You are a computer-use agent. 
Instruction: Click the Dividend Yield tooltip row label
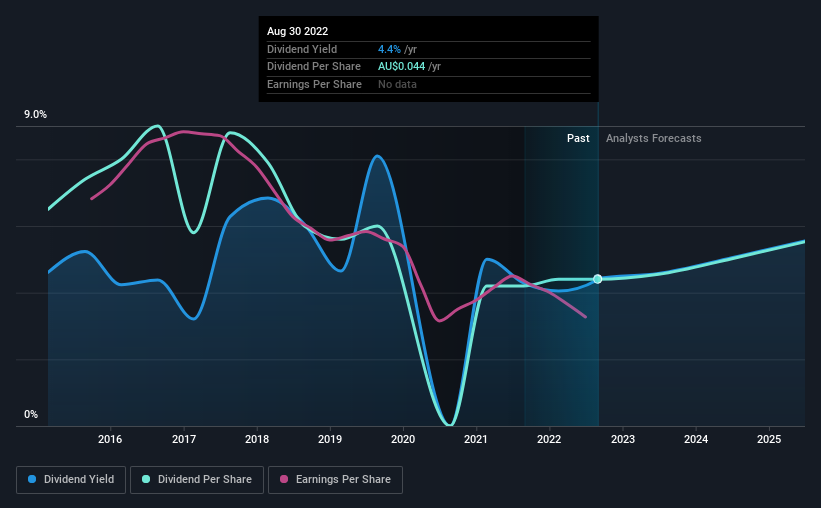point(302,49)
